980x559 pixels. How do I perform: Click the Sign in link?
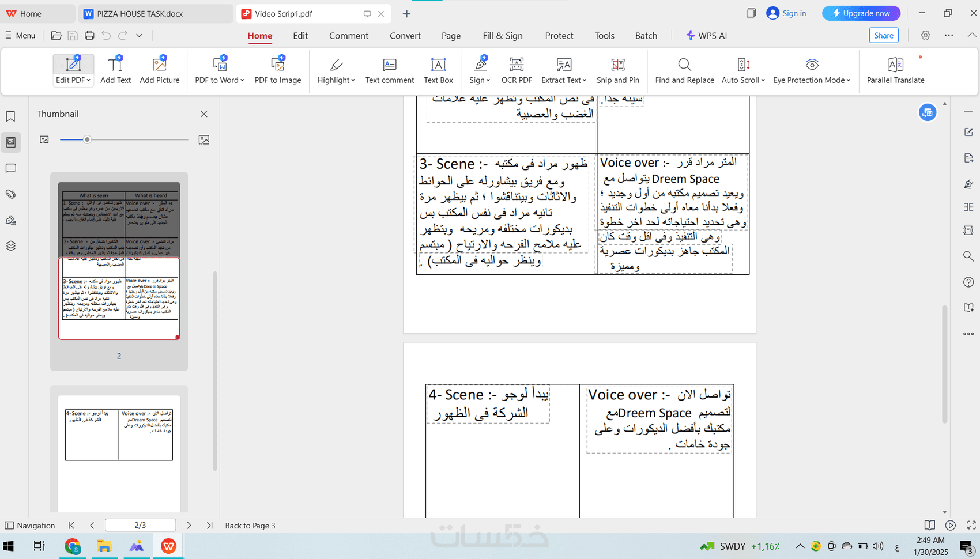(x=787, y=13)
